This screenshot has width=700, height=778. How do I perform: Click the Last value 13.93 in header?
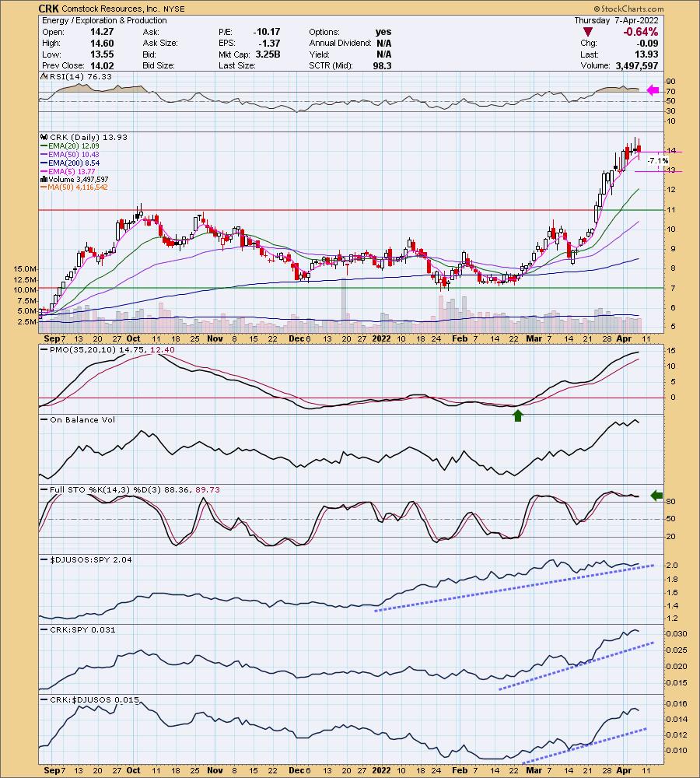pos(646,54)
